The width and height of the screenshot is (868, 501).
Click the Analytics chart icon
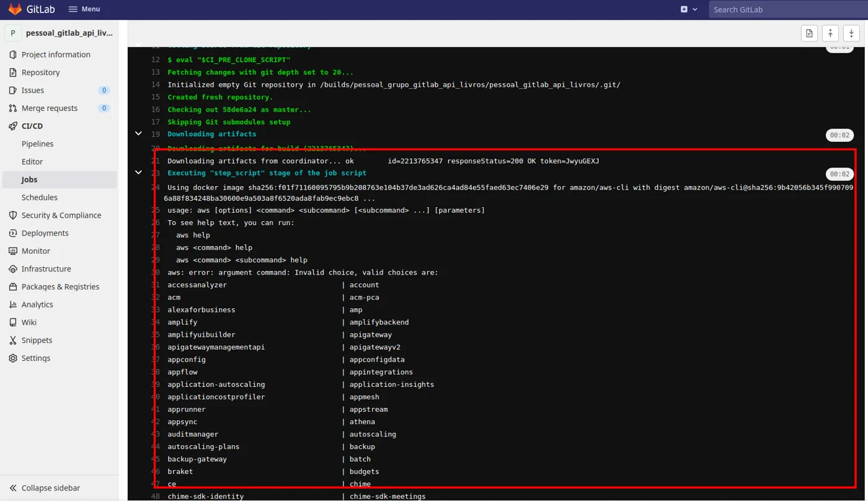[x=12, y=304]
